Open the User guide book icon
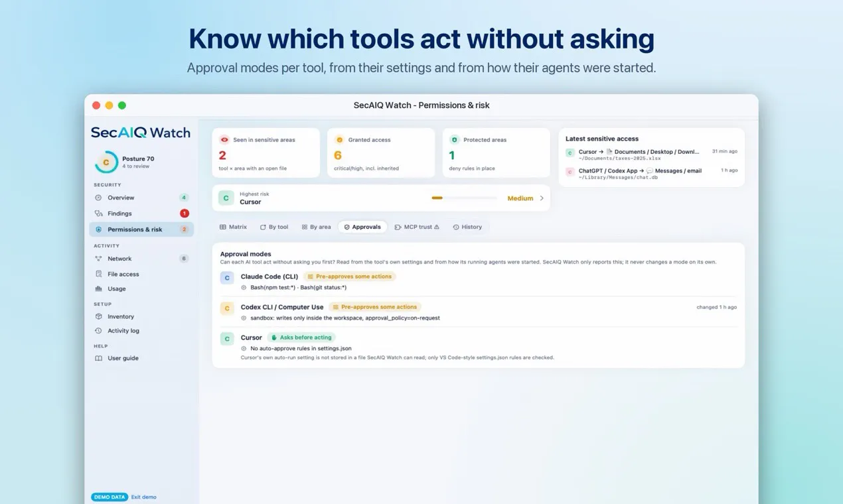Screen dimensions: 843x504 (98, 358)
